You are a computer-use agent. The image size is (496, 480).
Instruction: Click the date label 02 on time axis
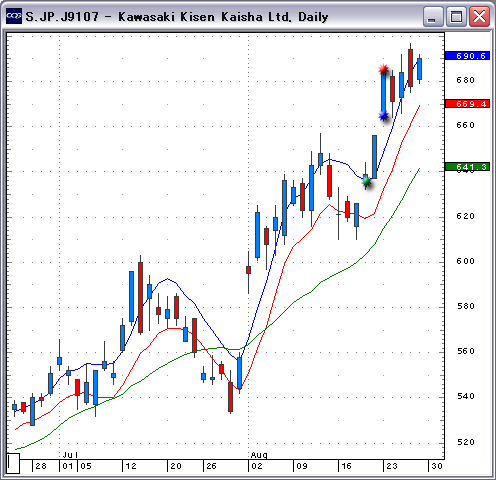[257, 466]
